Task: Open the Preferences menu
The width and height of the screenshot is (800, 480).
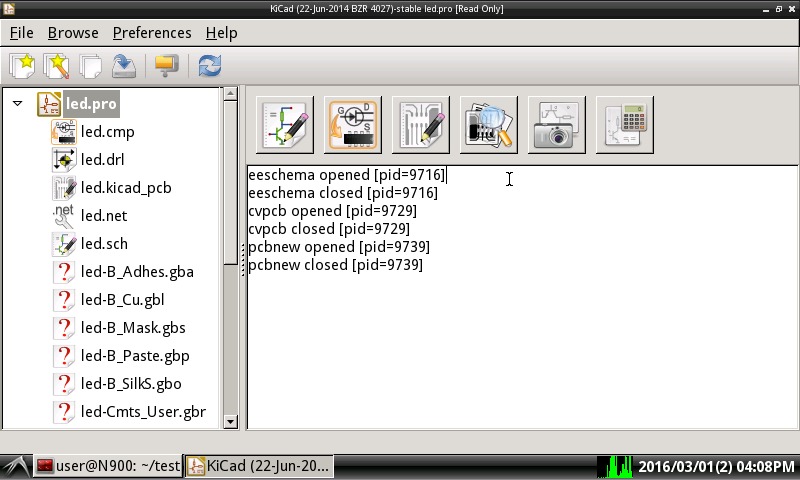Action: 152,33
